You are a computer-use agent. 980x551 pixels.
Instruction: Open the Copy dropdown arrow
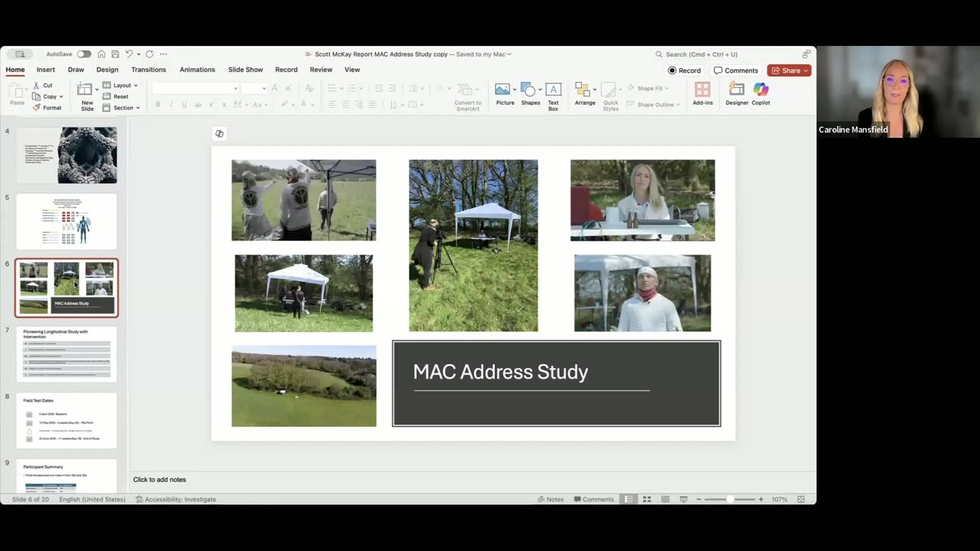(60, 96)
